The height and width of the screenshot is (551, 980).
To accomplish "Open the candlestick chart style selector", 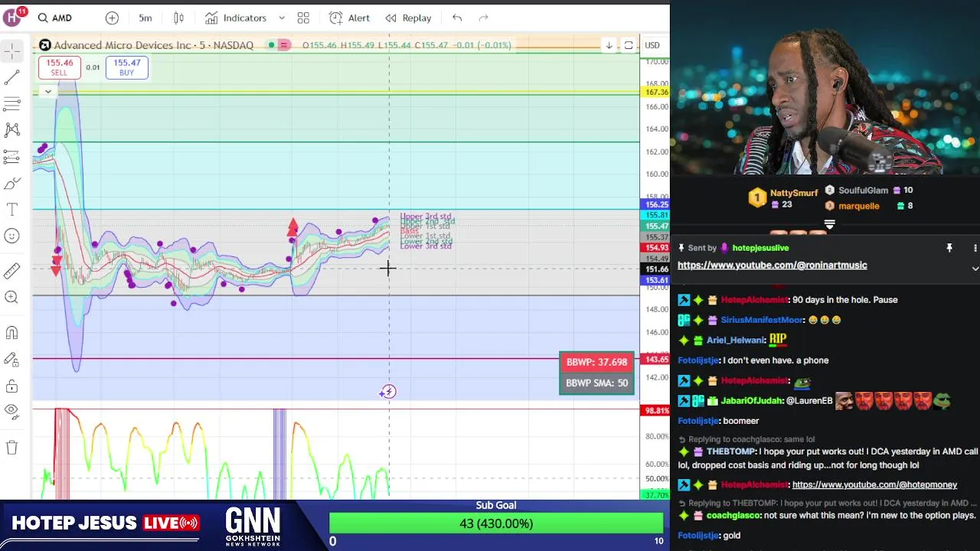I will pos(178,18).
